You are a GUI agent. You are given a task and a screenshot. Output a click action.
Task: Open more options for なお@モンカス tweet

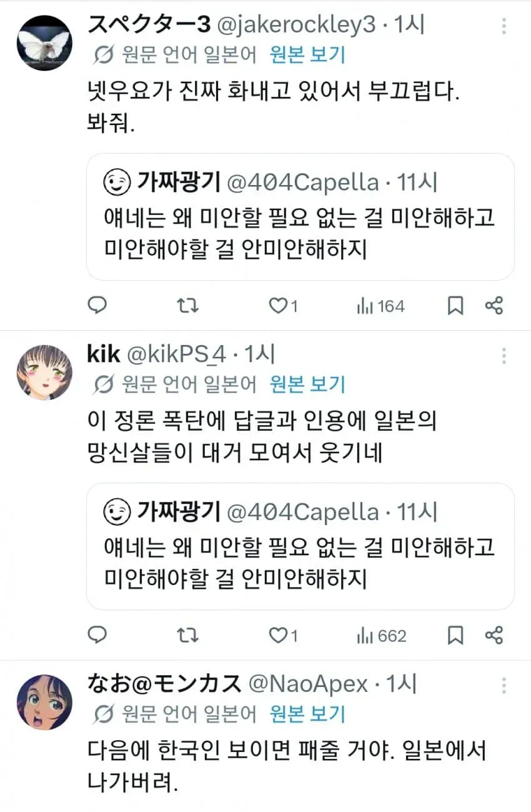[x=504, y=686]
